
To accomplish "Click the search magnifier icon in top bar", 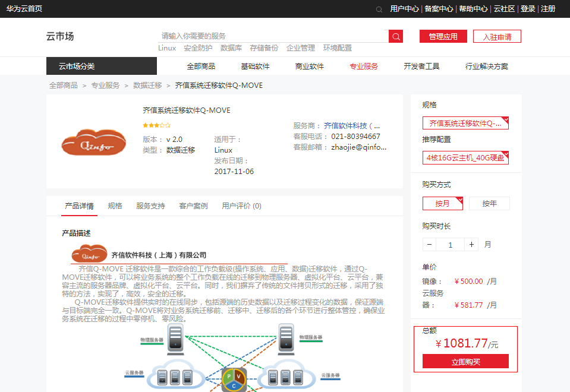I will coord(379,9).
